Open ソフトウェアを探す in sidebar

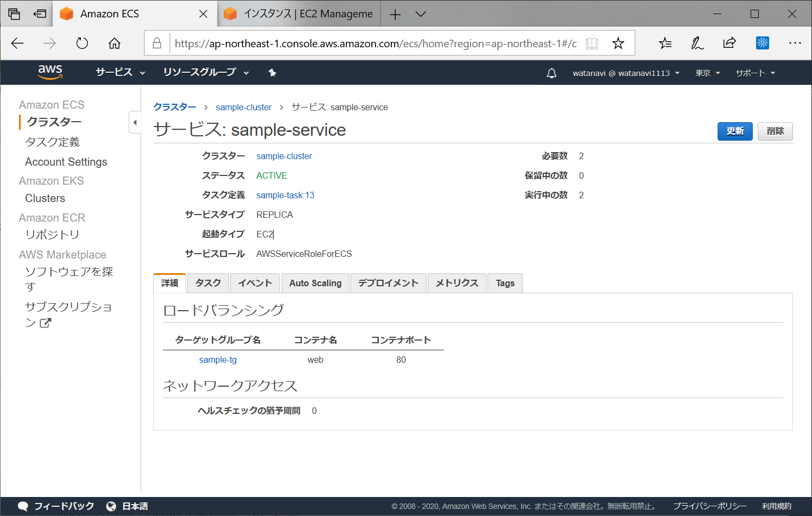coord(69,279)
